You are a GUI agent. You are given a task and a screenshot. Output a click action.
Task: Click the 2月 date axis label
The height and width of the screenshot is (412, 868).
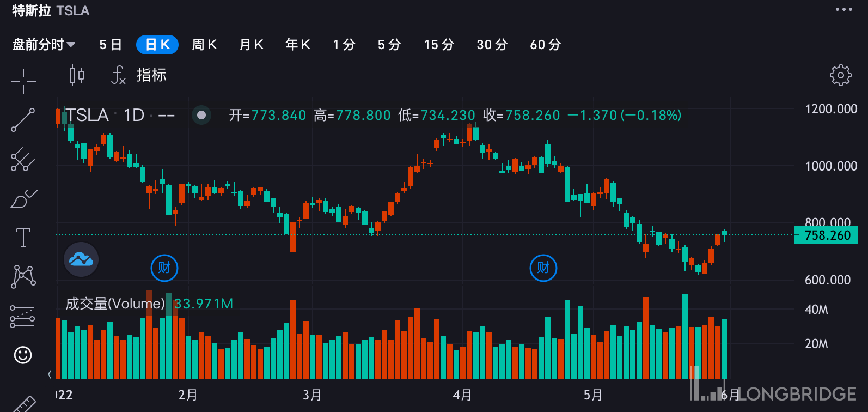click(188, 395)
